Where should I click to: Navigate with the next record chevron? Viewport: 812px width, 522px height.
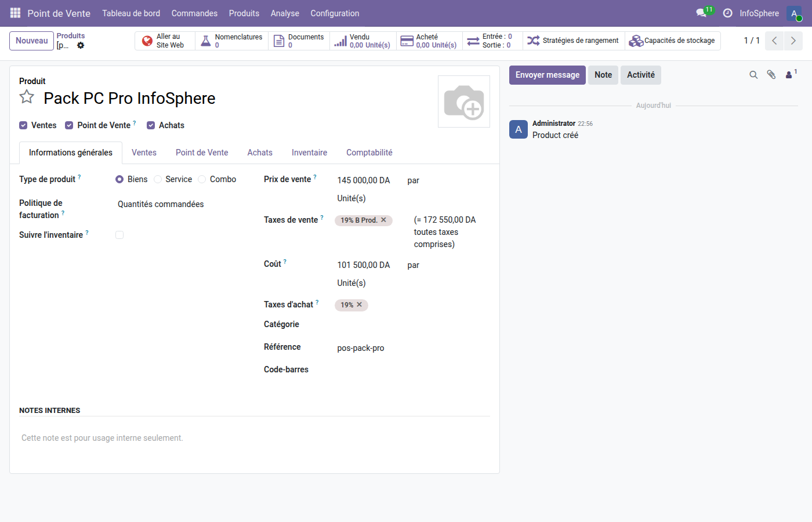pos(793,41)
